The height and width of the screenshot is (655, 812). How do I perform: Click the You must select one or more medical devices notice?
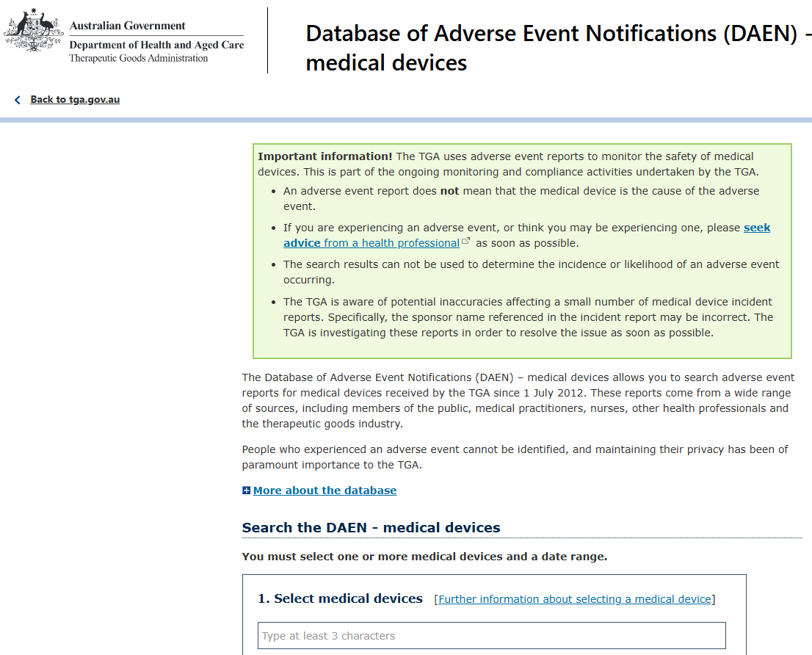(x=424, y=557)
